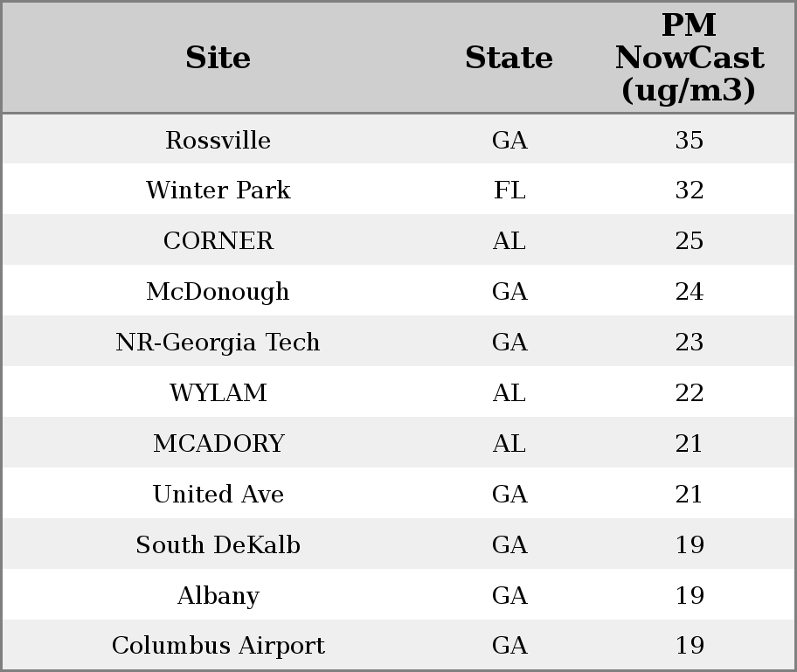
Task: Select NR-Georgia Tech's PM value 23
Action: pos(689,343)
